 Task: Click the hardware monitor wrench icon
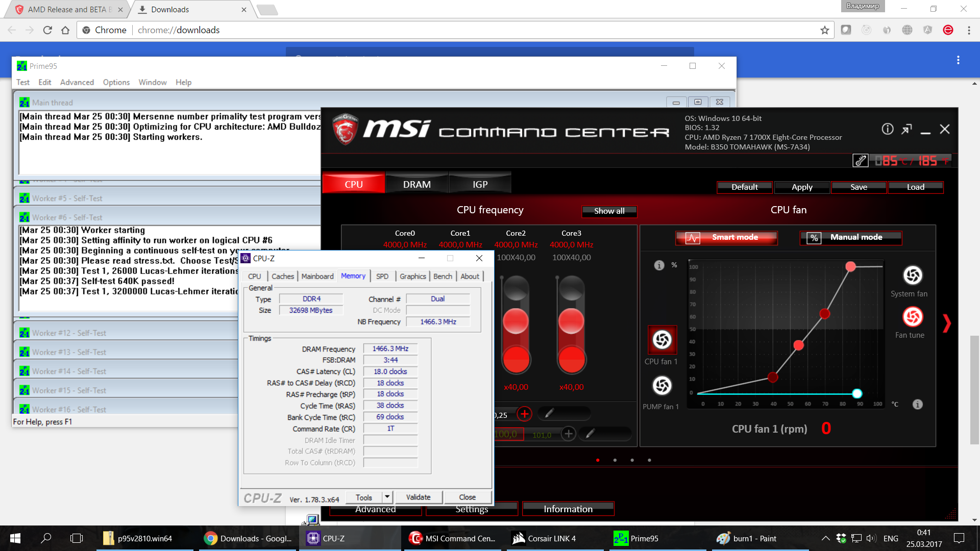click(861, 161)
